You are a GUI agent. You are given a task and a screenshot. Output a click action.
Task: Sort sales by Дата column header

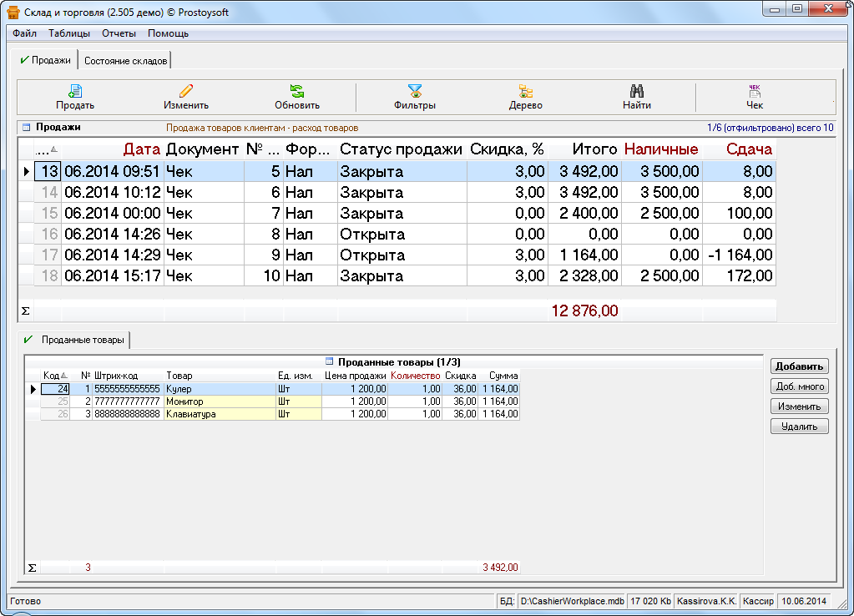pos(141,149)
